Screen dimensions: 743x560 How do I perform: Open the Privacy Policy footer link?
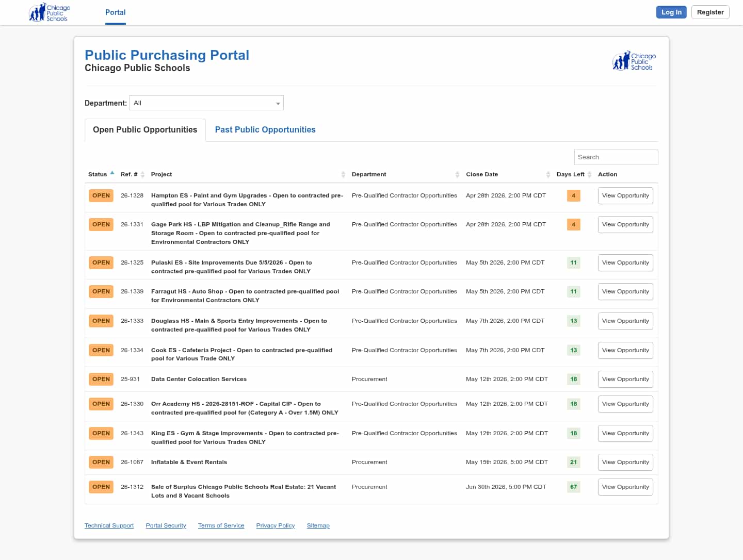tap(276, 525)
